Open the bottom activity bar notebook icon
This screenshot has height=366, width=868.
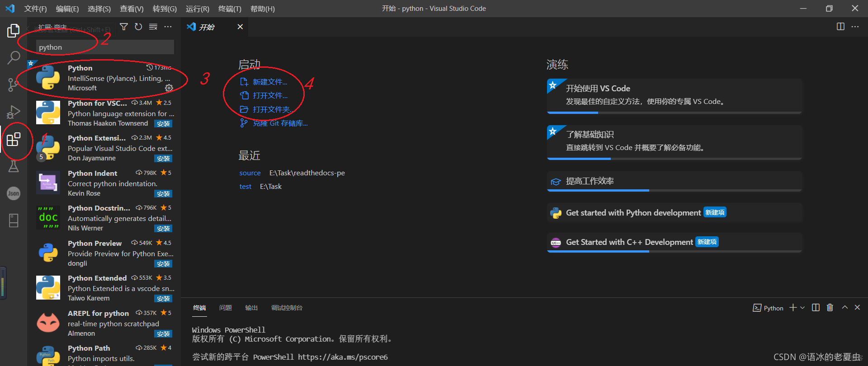coord(14,221)
